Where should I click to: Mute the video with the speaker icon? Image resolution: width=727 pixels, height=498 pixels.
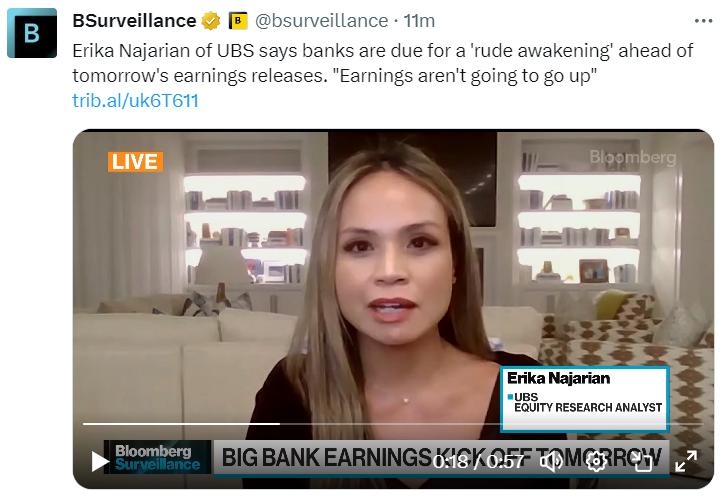point(551,461)
